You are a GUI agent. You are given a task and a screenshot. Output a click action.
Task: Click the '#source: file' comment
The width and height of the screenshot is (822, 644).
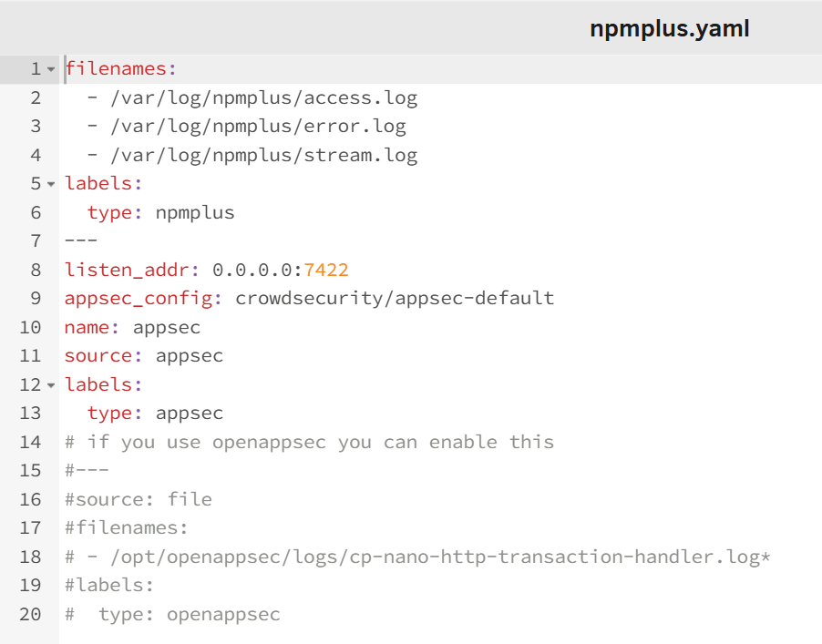[x=139, y=499]
